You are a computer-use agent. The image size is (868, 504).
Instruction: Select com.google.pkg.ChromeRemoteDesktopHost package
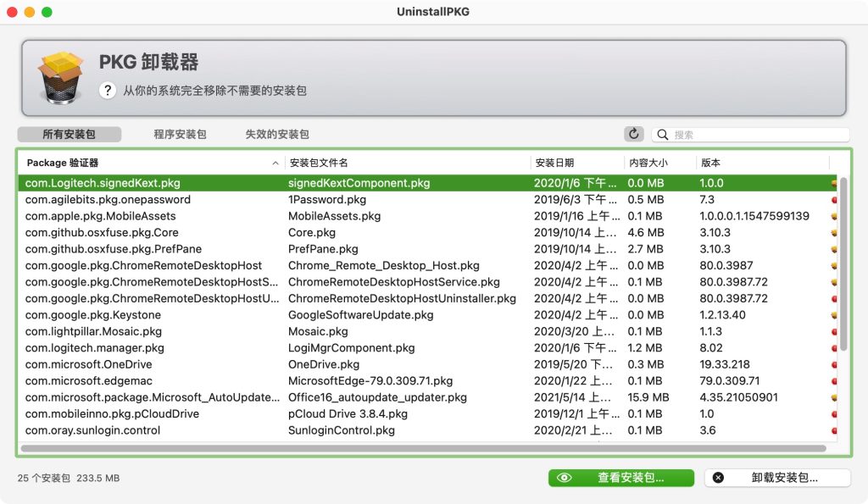click(143, 266)
